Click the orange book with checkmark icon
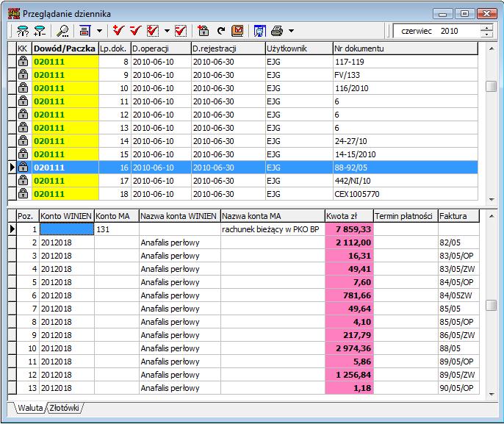 coord(237,31)
